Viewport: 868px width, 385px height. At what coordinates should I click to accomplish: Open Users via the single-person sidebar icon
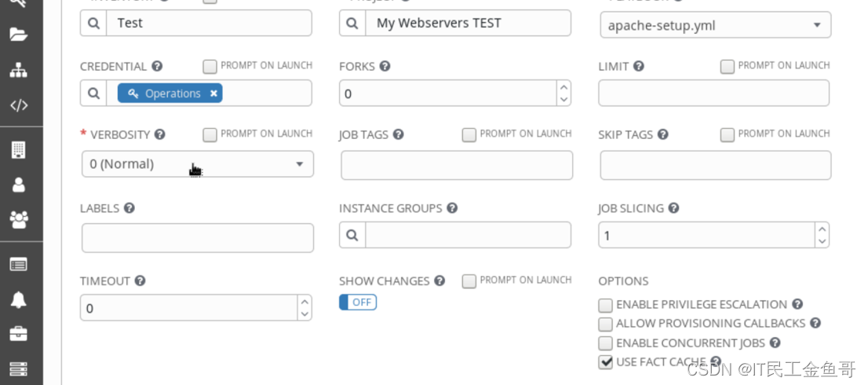[x=18, y=185]
